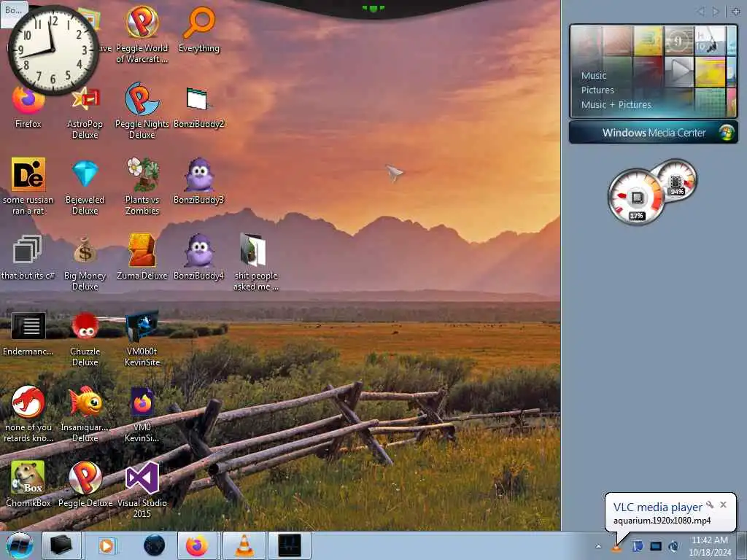This screenshot has height=560, width=747.
Task: Open BonziBuddy3 desktop icon
Action: [x=198, y=181]
